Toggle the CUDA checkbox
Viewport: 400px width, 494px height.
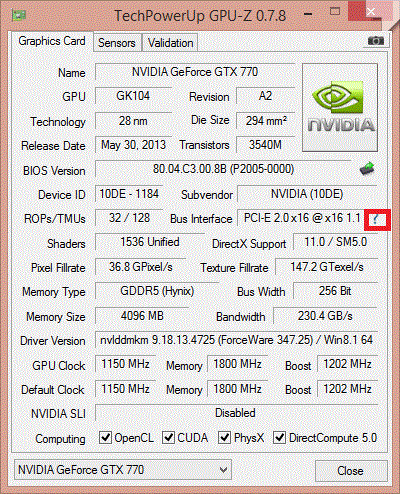pyautogui.click(x=168, y=437)
